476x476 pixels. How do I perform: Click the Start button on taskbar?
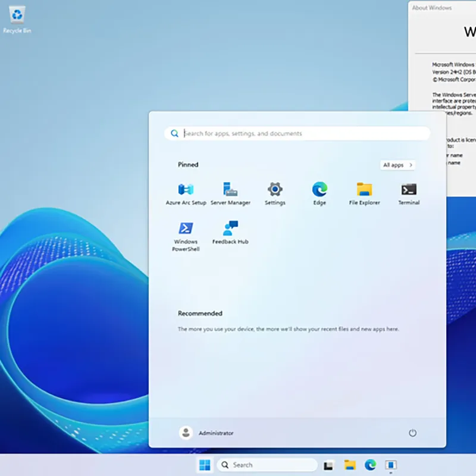pyautogui.click(x=205, y=465)
